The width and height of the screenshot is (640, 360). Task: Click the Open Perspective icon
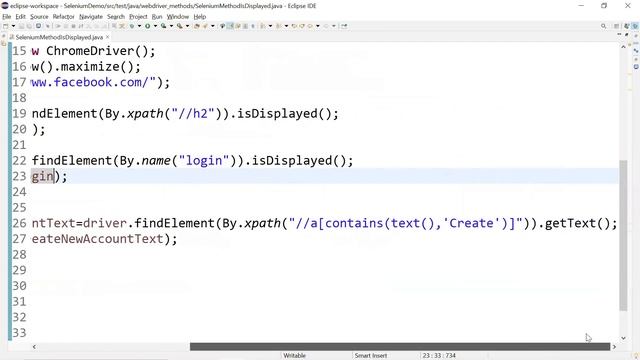click(x=616, y=26)
